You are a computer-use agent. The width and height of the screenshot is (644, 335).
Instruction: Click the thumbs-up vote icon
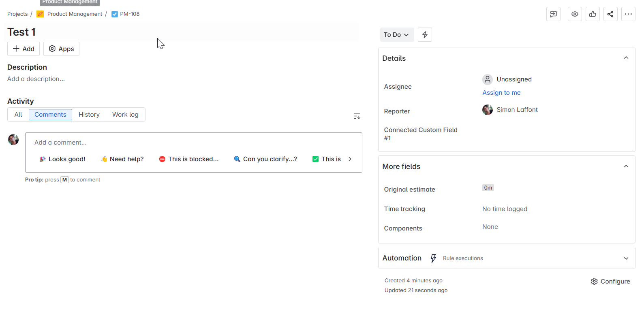click(x=593, y=14)
